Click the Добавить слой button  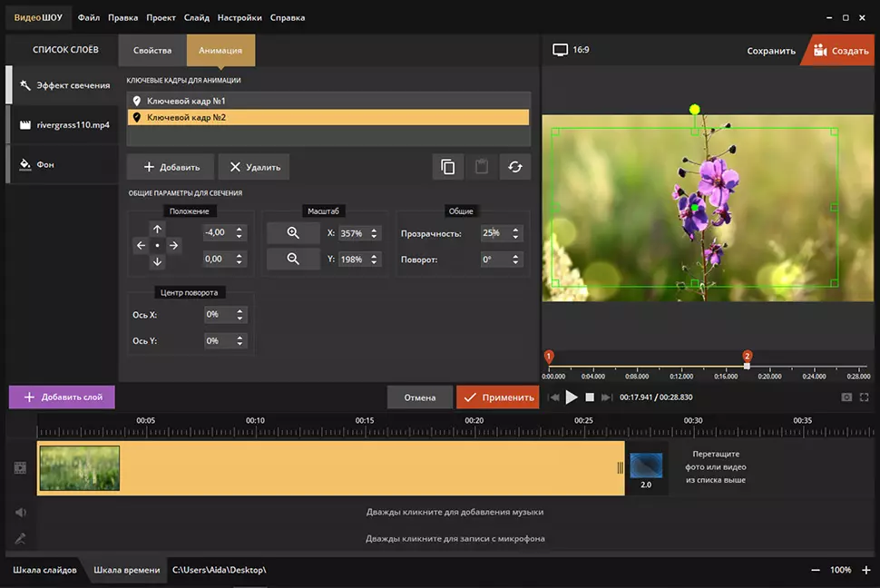63,397
